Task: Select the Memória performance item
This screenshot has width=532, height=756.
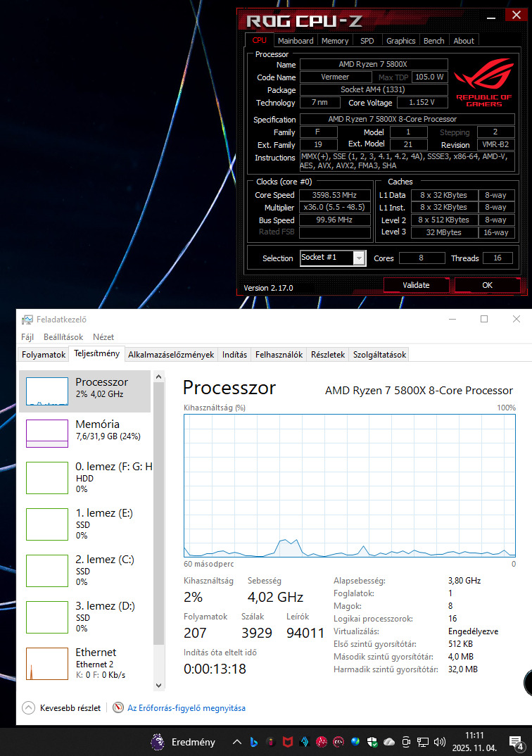Action: click(x=85, y=433)
